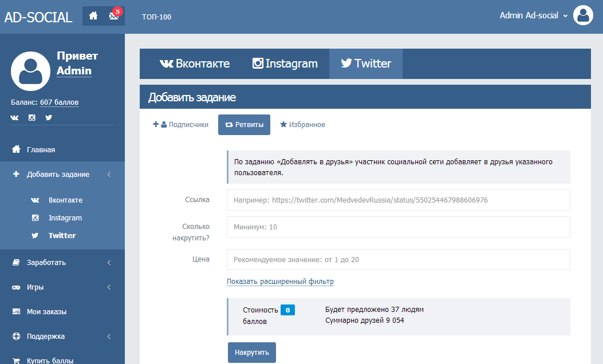Click the lifebuoy icon beside Поддержка

click(16, 336)
